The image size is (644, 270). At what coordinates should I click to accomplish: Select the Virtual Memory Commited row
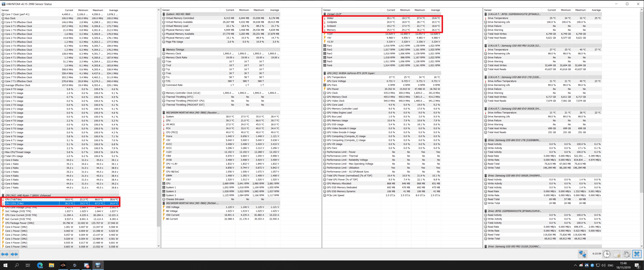coord(221,18)
